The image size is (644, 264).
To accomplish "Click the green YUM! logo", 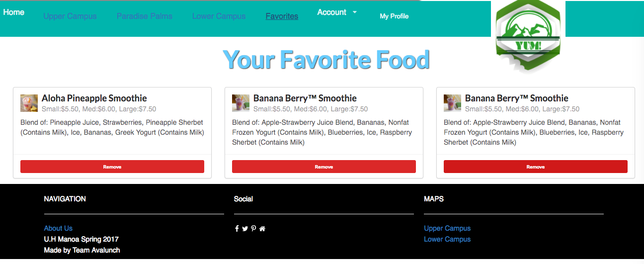I will coord(528,36).
